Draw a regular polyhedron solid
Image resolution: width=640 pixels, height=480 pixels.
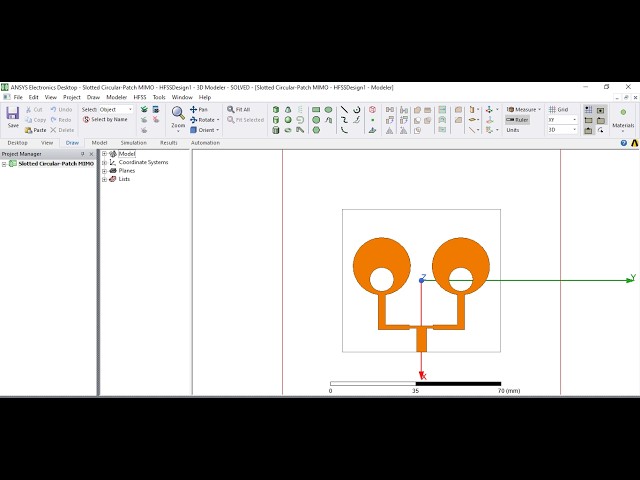(276, 130)
